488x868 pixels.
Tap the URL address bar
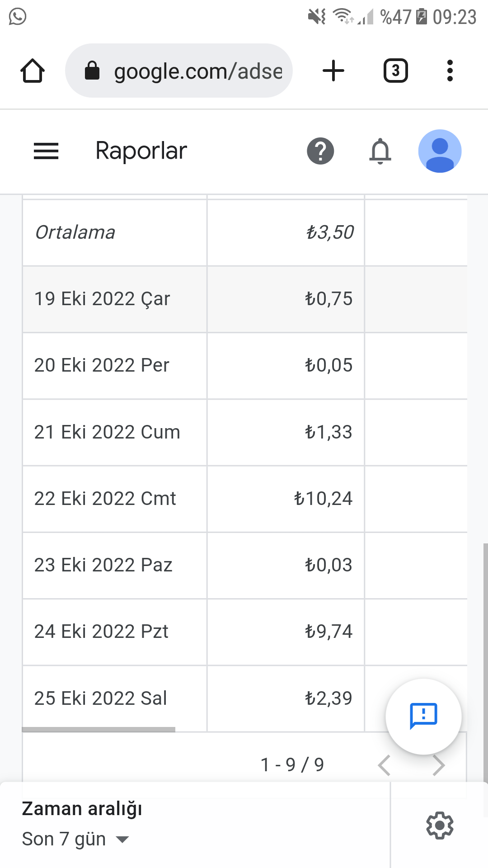pyautogui.click(x=179, y=71)
